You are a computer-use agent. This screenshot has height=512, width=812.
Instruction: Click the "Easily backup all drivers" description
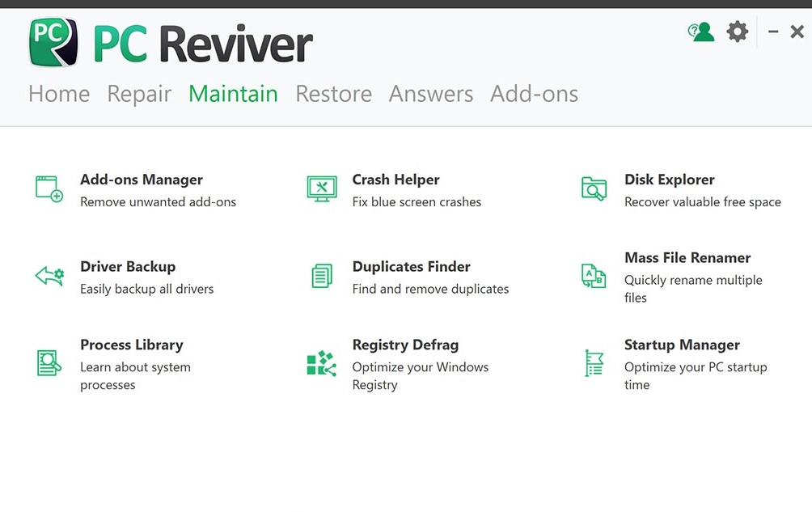[146, 289]
